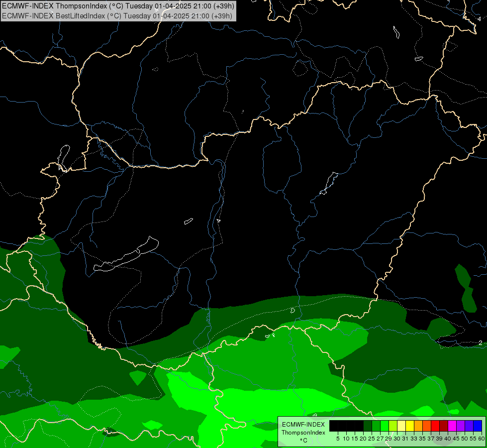Click the legend tick value '10'
The height and width of the screenshot is (448, 487).
(346, 439)
